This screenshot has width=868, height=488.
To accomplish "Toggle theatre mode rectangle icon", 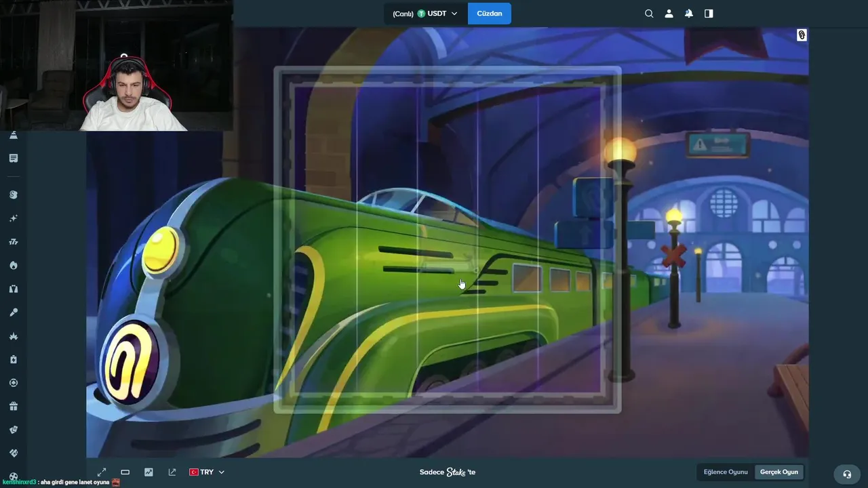I will tap(125, 472).
